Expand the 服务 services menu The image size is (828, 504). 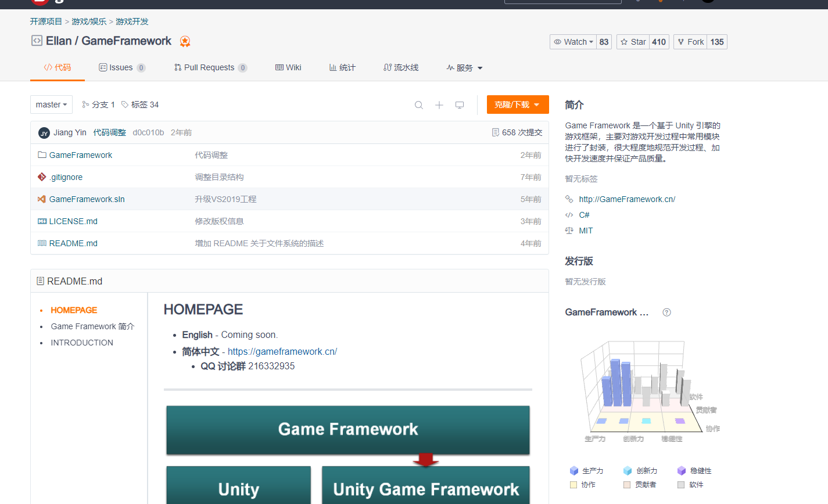(x=464, y=68)
